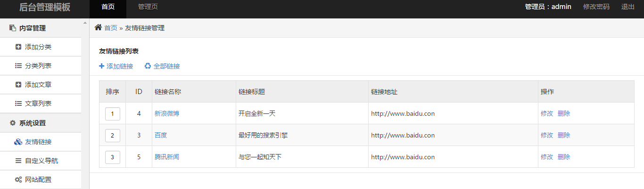The image size is (644, 189).
Task: Open the 新浪微博 link name
Action: (167, 113)
